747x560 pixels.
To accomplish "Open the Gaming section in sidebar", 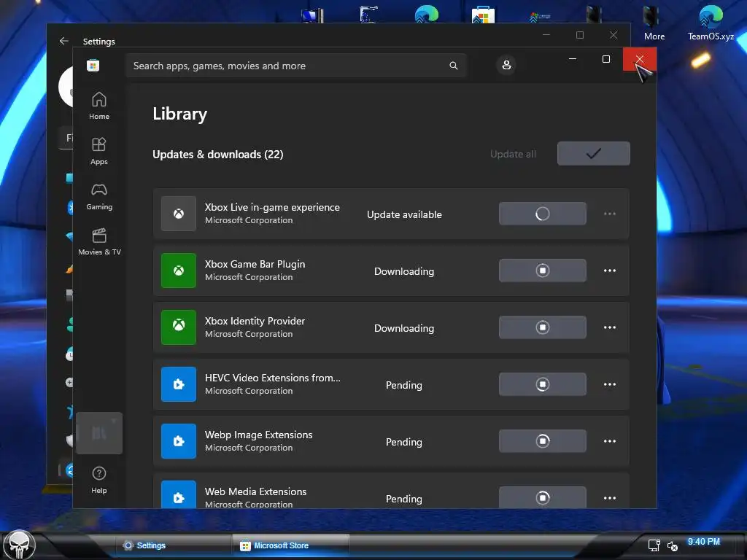I will pos(99,196).
